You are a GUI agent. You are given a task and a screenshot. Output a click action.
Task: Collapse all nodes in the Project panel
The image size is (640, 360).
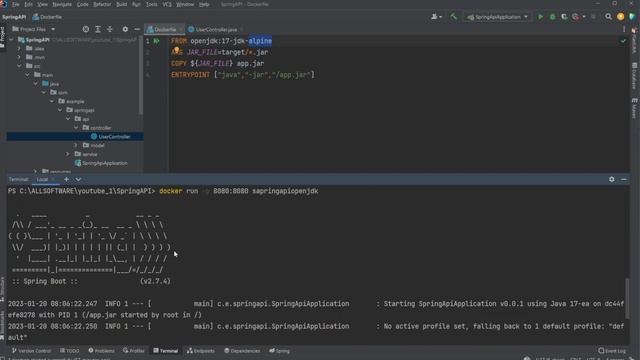click(x=110, y=29)
